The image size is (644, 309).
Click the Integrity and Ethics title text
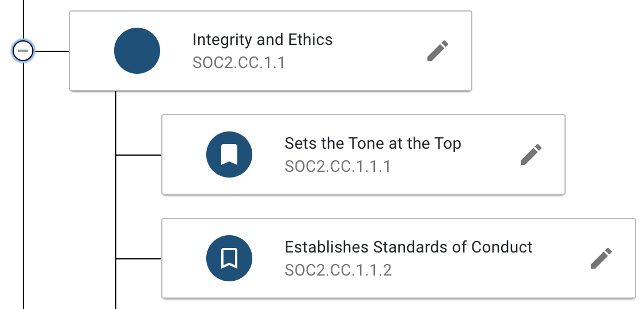(262, 40)
